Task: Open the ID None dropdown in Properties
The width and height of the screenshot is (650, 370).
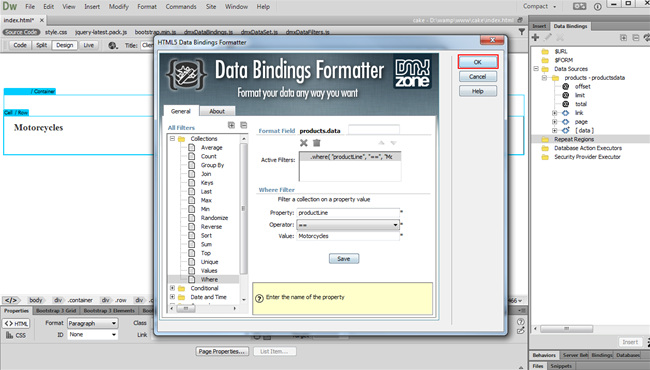Action: coord(92,334)
